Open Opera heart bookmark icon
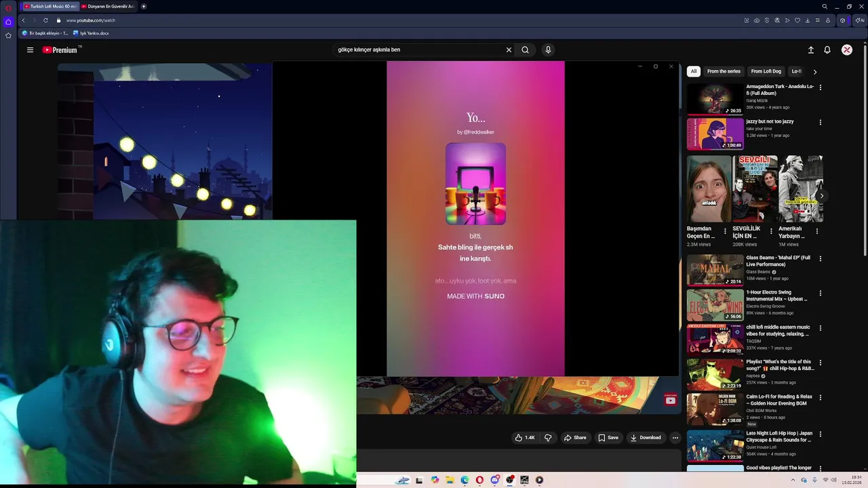This screenshot has height=488, width=868. click(797, 20)
